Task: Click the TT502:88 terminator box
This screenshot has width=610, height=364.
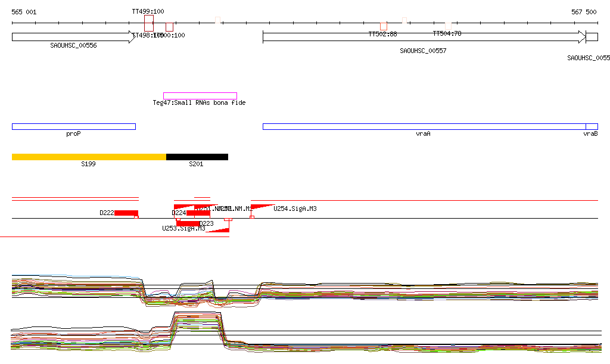Action: [x=384, y=26]
